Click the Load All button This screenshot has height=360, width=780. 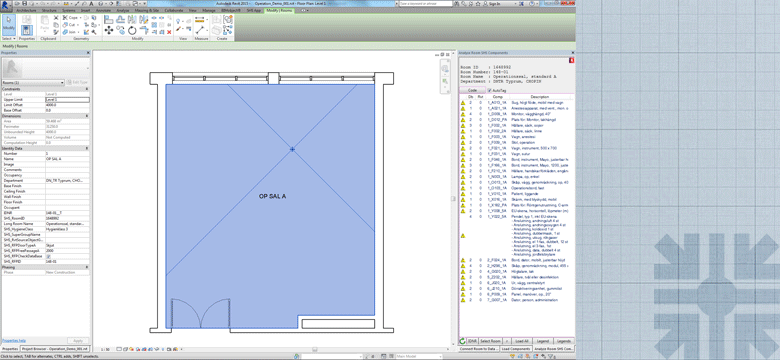522,341
